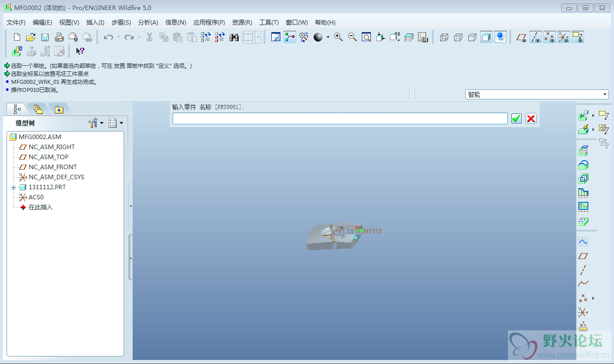
Task: Open the 编辑(E) menu
Action: pyautogui.click(x=42, y=23)
